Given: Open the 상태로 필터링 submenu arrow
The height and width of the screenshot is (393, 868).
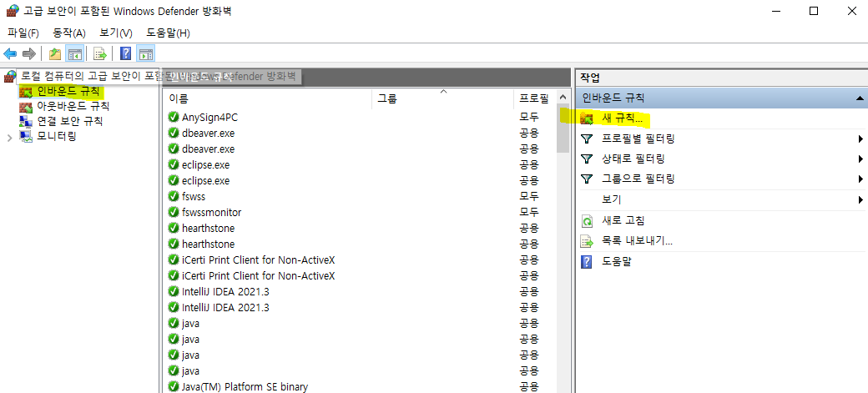Looking at the screenshot, I should [860, 159].
